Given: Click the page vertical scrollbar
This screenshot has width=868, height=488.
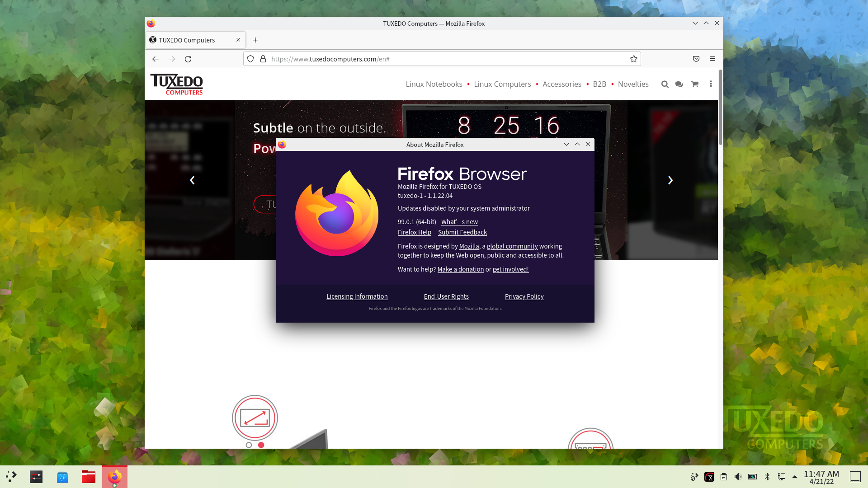Looking at the screenshot, I should [x=720, y=108].
